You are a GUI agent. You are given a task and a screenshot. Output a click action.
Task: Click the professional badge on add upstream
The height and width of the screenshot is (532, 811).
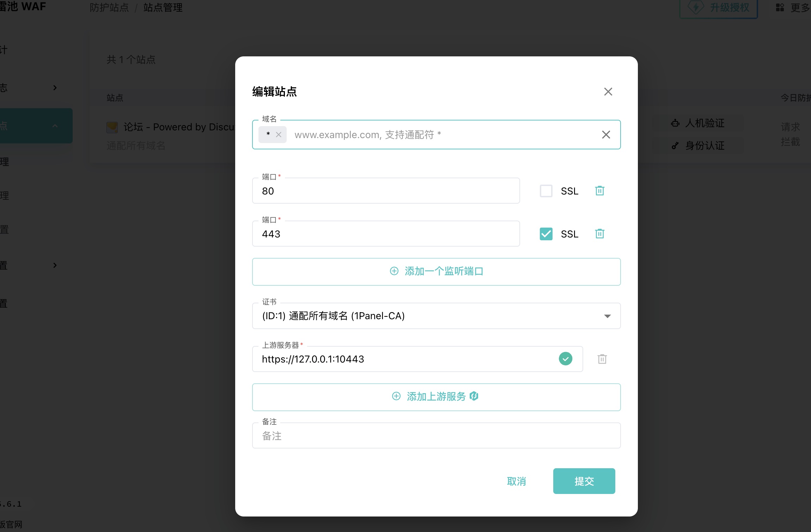[x=474, y=396]
